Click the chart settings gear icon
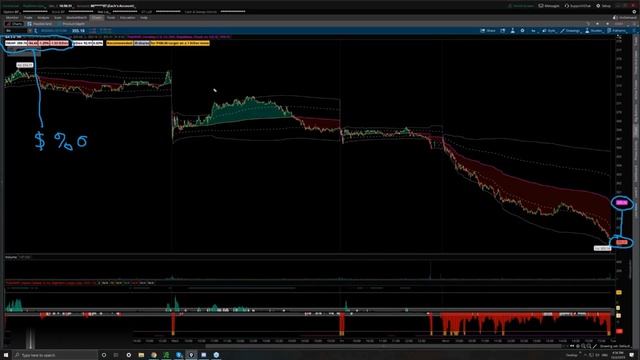This screenshot has height=360, width=640. click(522, 31)
